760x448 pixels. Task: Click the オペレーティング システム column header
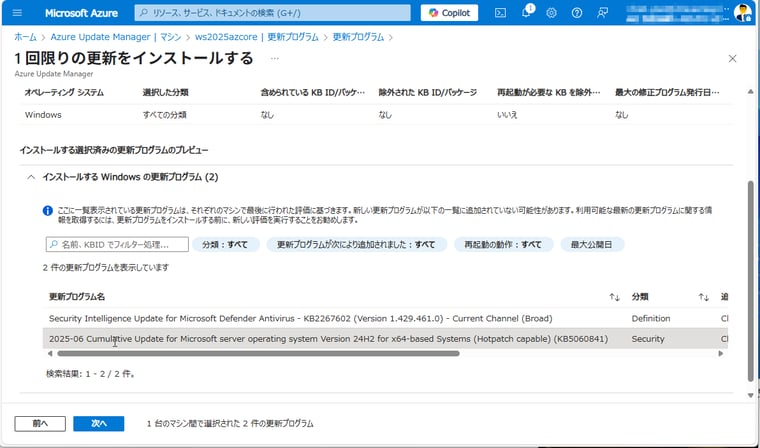64,92
